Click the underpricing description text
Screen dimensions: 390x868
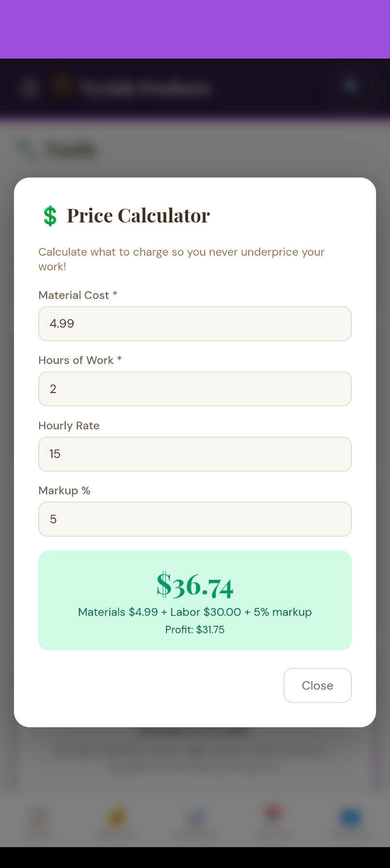coord(181,259)
